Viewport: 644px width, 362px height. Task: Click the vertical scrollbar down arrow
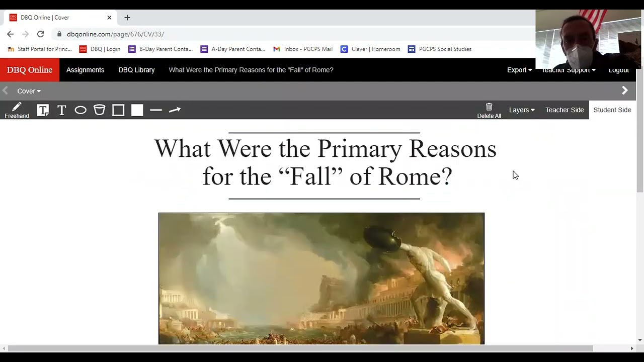(640, 340)
